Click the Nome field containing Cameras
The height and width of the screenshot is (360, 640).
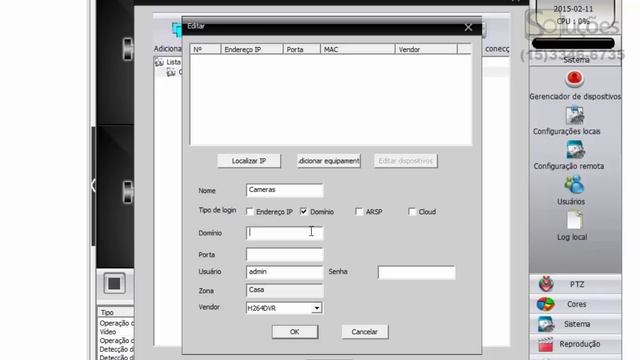pos(284,190)
